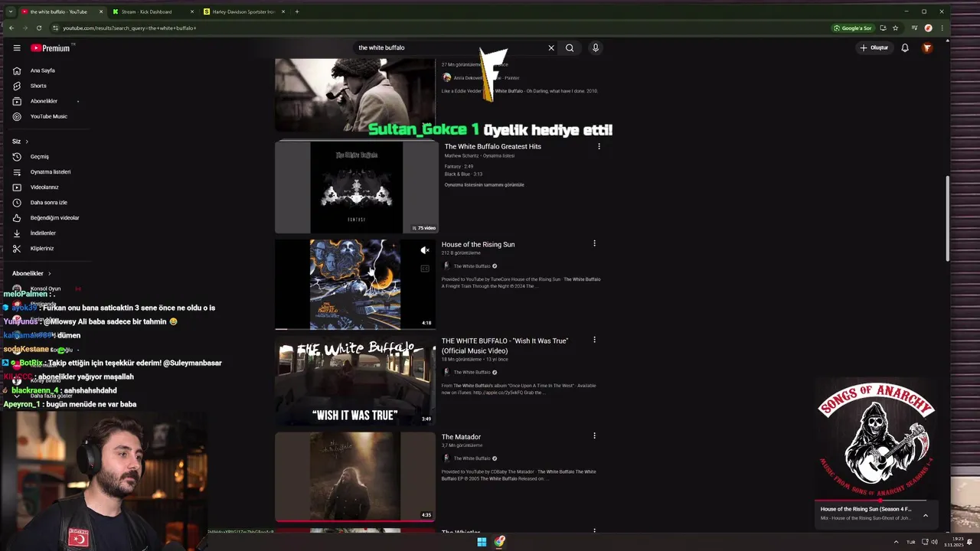Screen dimensions: 980x551
Task: Switch to the Stream - Kick Dashboard tab
Action: (146, 11)
